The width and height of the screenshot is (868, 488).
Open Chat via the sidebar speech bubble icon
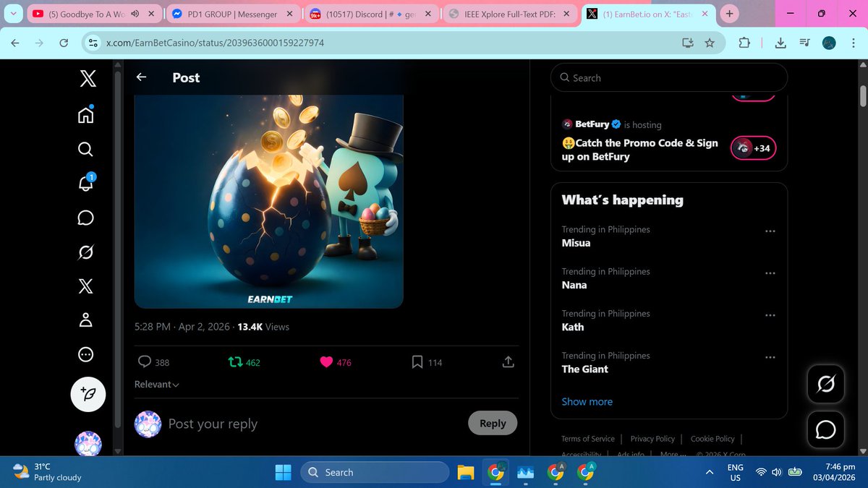[x=85, y=218]
